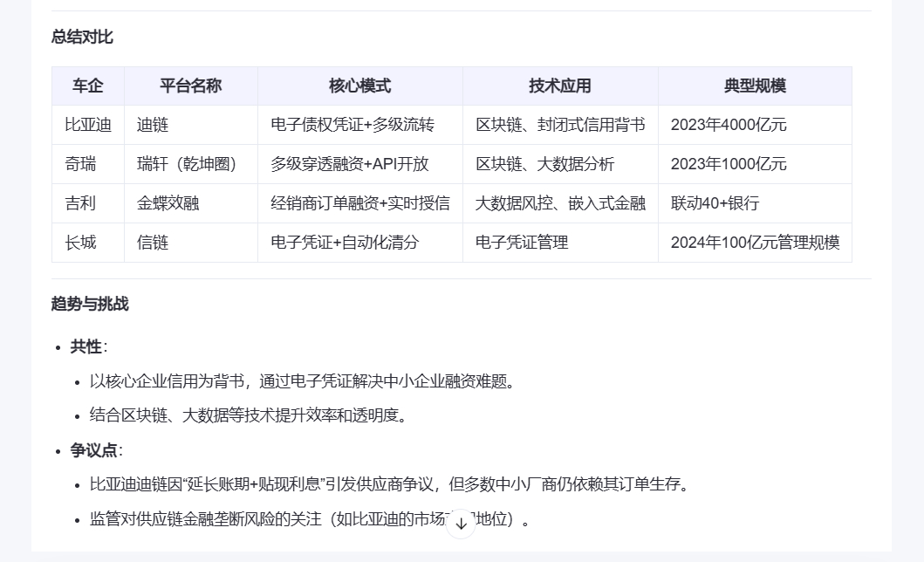Click the line about 监管对供应链金融垄断风险
The image size is (924, 562).
point(311,519)
